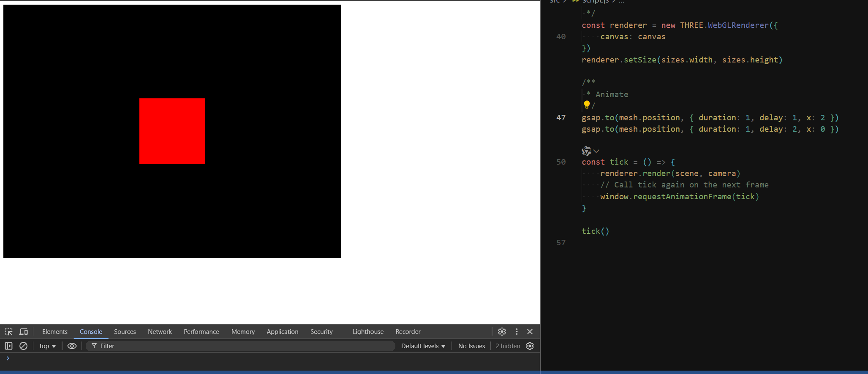
Task: Toggle the console sidebar icon
Action: (x=8, y=346)
